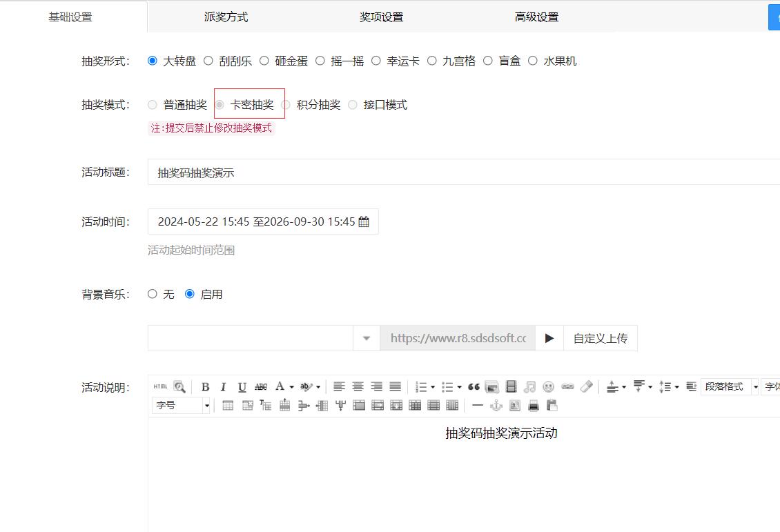Print the editor content
780x532 pixels.
(534, 405)
